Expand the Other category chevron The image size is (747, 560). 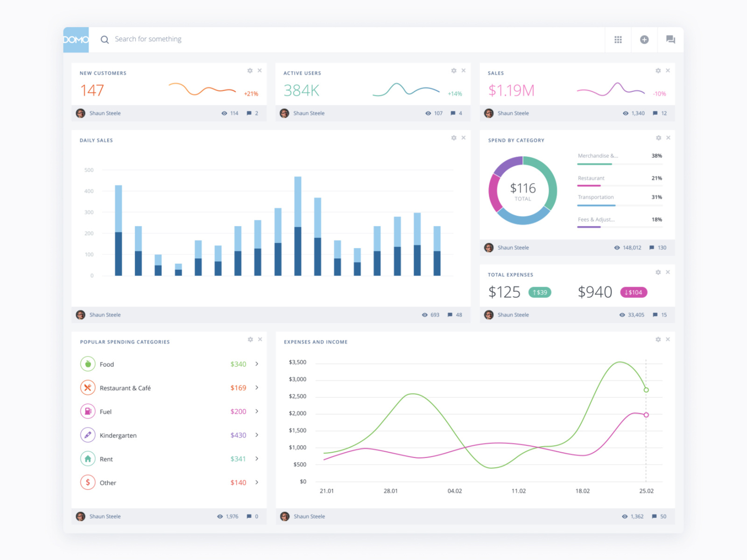pos(257,483)
